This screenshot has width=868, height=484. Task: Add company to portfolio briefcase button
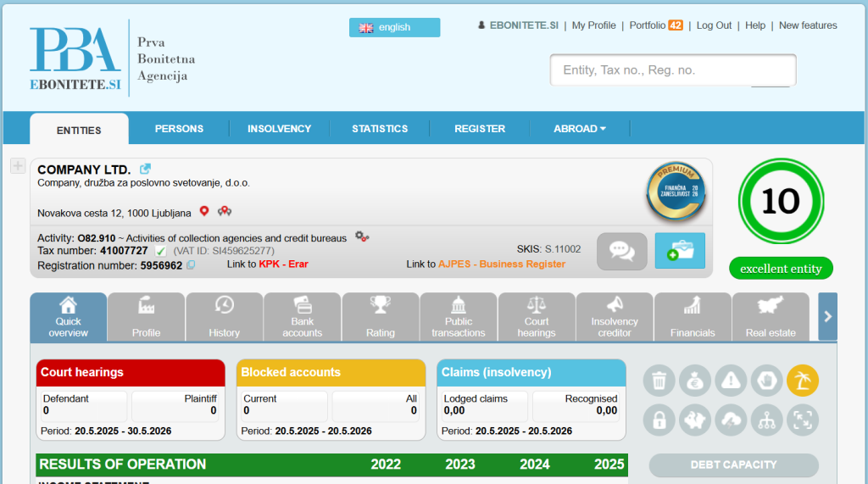680,251
